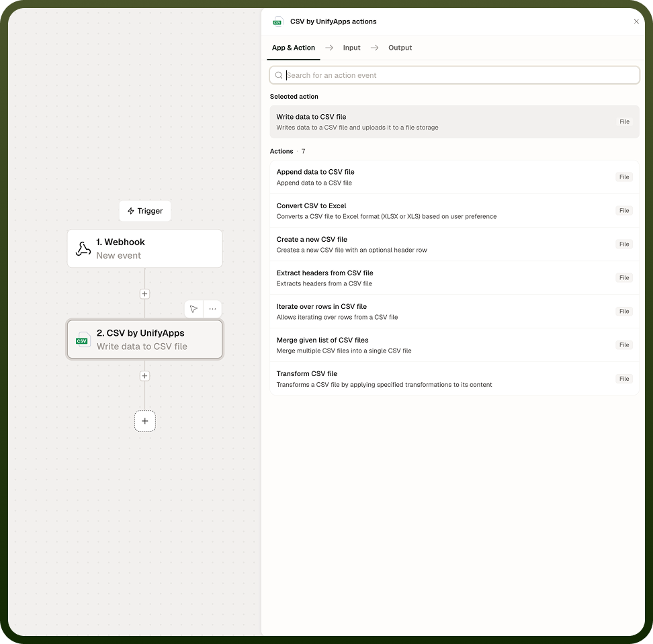Screen dimensions: 653x644
Task: Click the arrow between Input and Output
Action: tap(374, 48)
